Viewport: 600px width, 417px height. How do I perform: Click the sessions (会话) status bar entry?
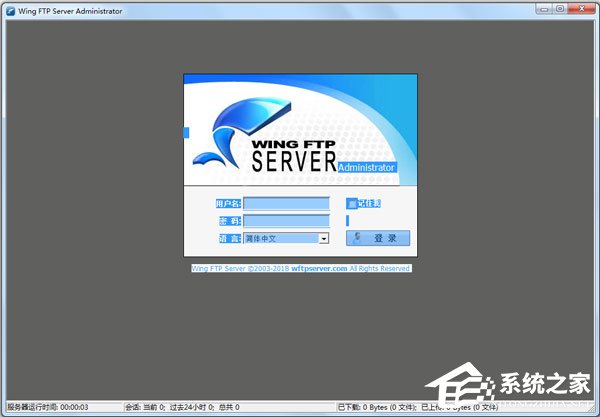click(x=182, y=407)
